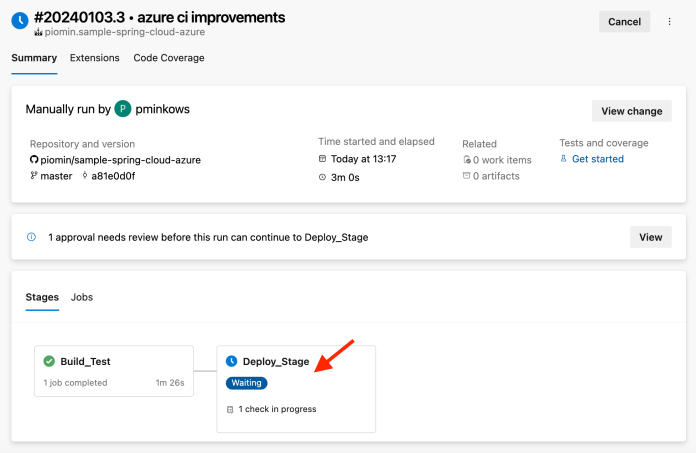Viewport: 696px width, 453px height.
Task: Open the more actions kebab menu
Action: click(x=669, y=21)
